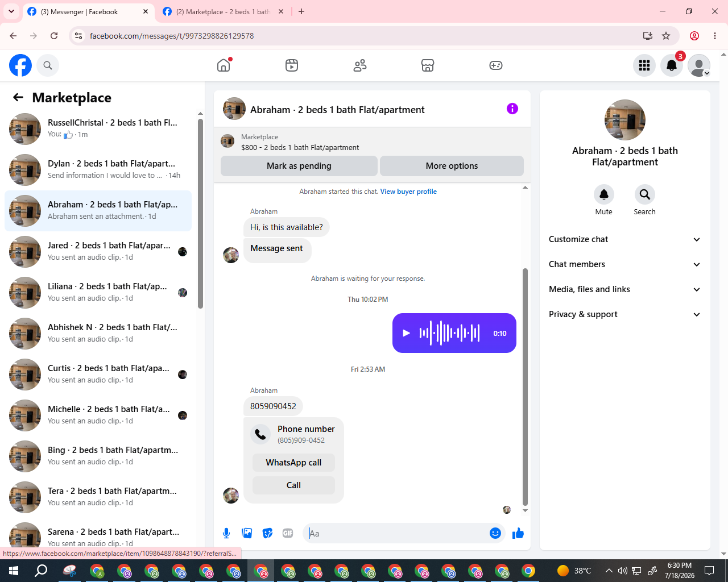Open the Friends icon in top navigation
This screenshot has width=728, height=582.
pyautogui.click(x=360, y=65)
